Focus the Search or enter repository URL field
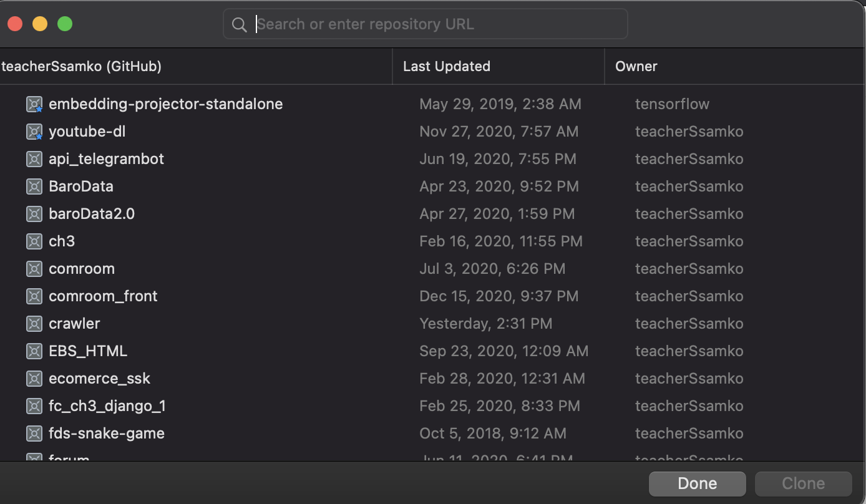The width and height of the screenshot is (866, 504). tap(426, 24)
